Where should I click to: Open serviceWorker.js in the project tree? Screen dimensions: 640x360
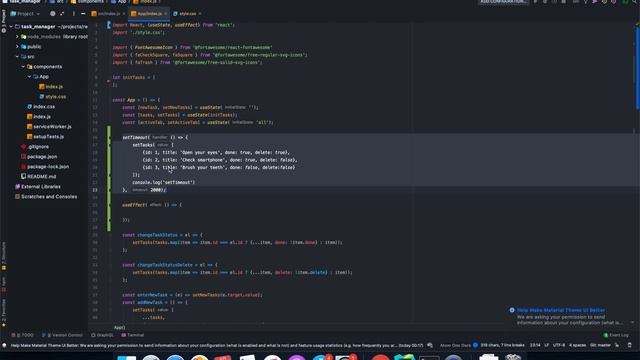click(x=49, y=127)
